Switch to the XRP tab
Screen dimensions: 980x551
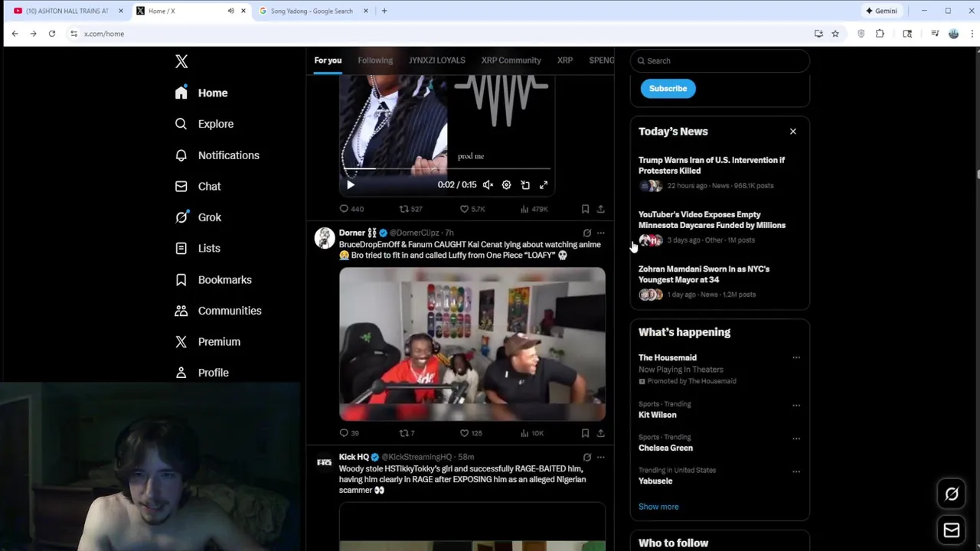(x=565, y=60)
